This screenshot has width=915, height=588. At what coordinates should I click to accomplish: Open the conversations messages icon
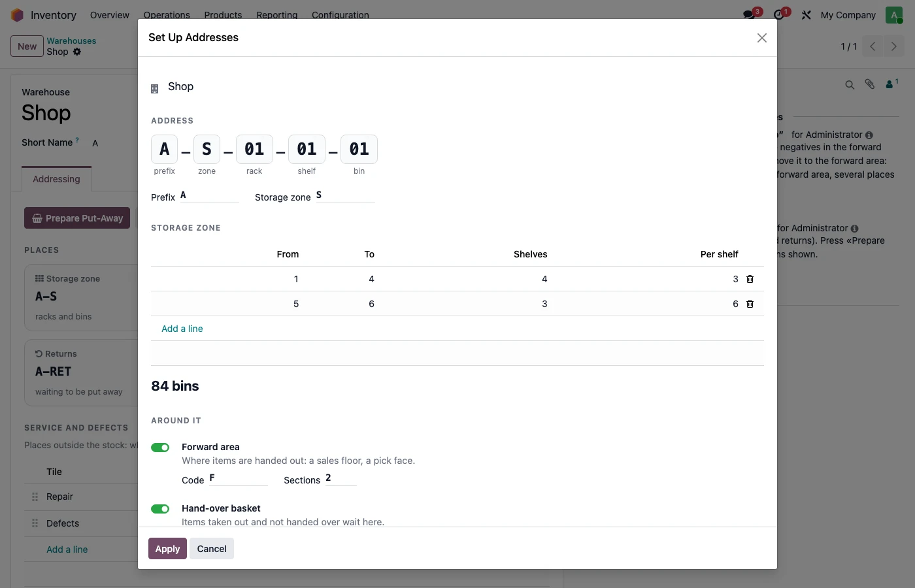749,15
